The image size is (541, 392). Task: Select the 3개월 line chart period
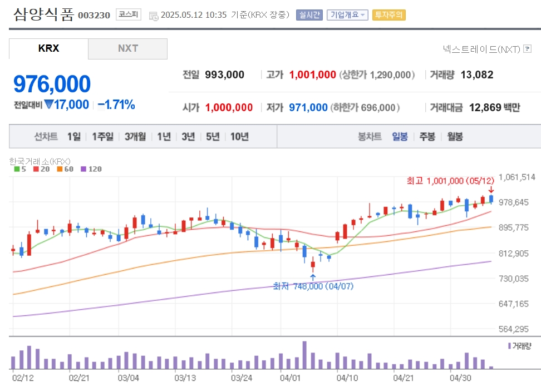tap(135, 137)
